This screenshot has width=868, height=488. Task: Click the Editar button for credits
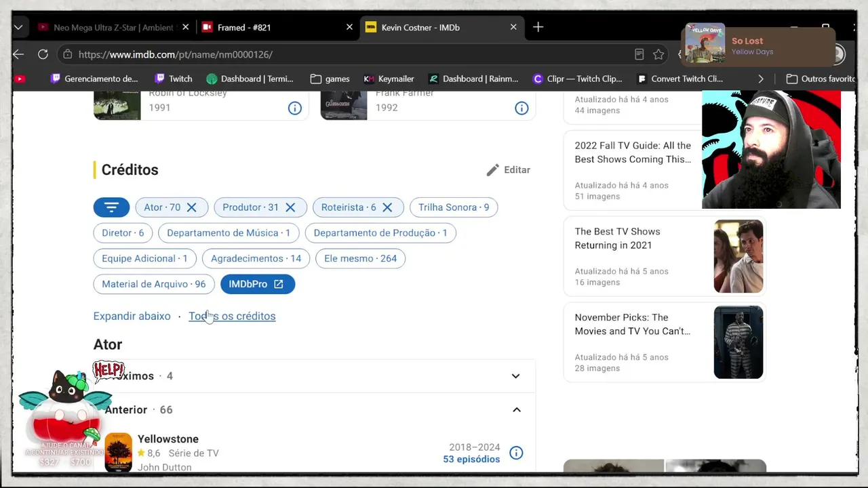click(x=508, y=170)
